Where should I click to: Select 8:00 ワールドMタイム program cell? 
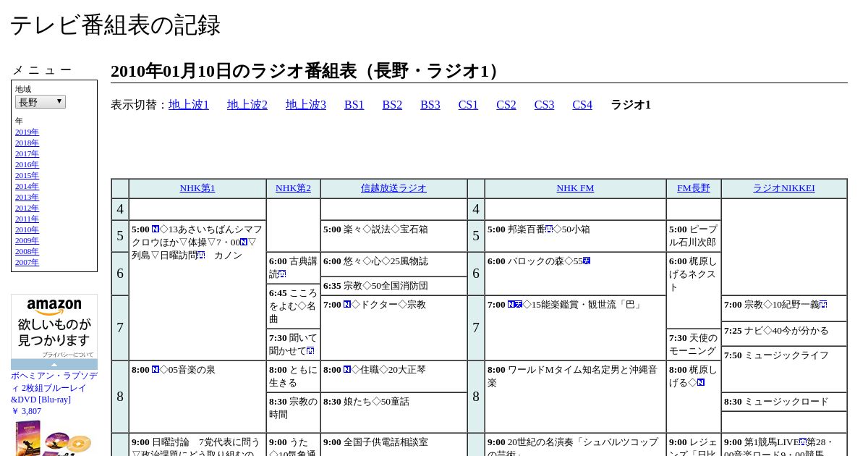click(x=575, y=397)
